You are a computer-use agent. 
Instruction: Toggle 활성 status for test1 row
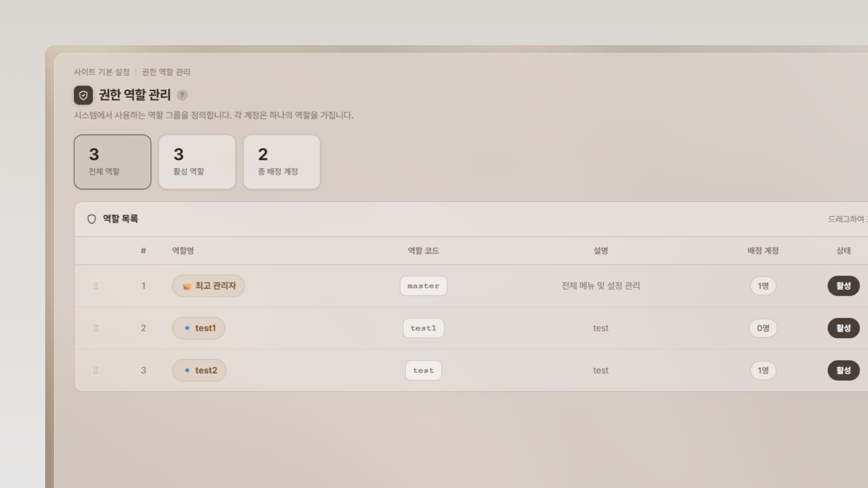[844, 328]
